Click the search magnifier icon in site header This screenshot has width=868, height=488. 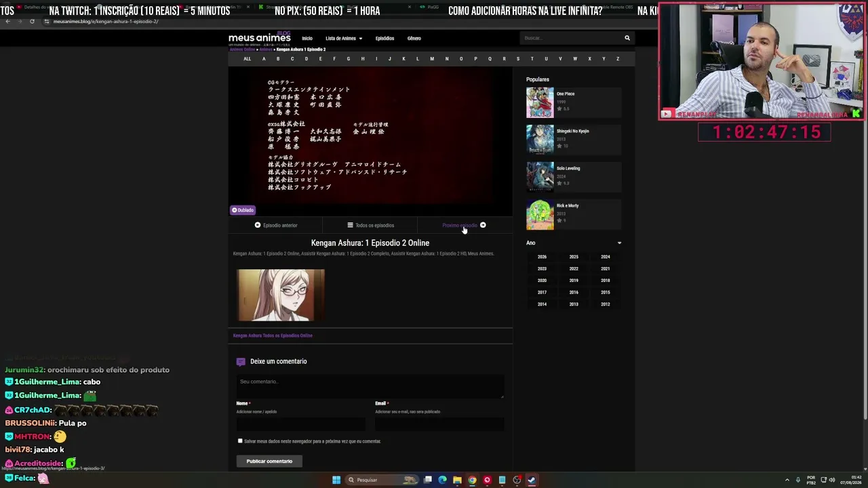click(627, 38)
